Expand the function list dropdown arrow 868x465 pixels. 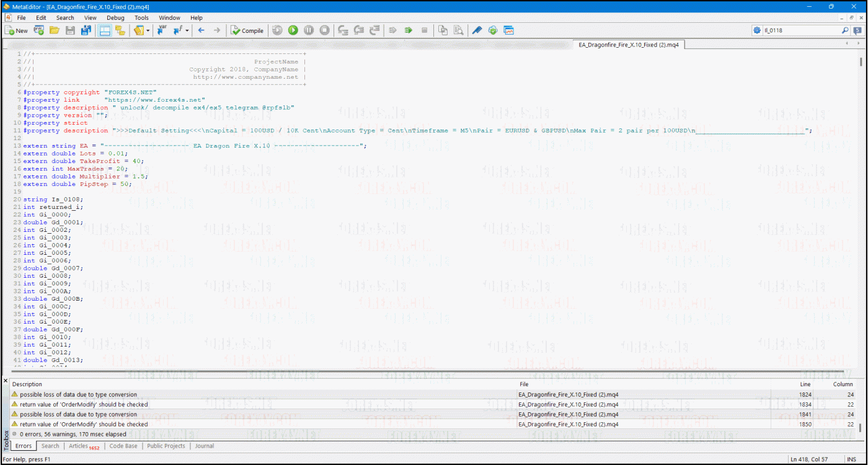pyautogui.click(x=187, y=30)
